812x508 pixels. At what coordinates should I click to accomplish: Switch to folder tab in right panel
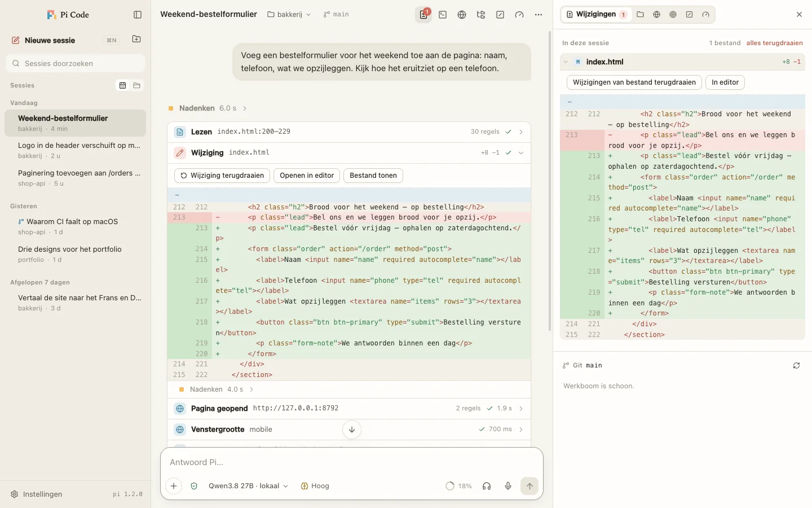coord(640,15)
